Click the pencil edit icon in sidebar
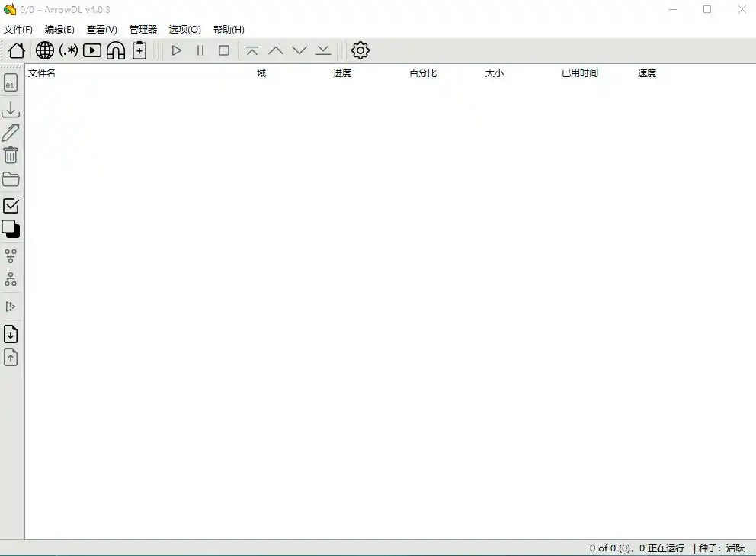 [x=11, y=133]
